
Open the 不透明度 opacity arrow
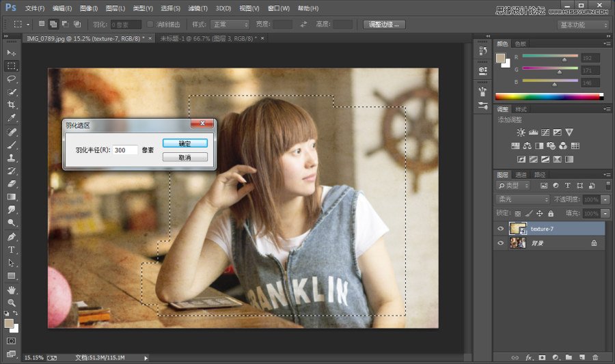[605, 199]
